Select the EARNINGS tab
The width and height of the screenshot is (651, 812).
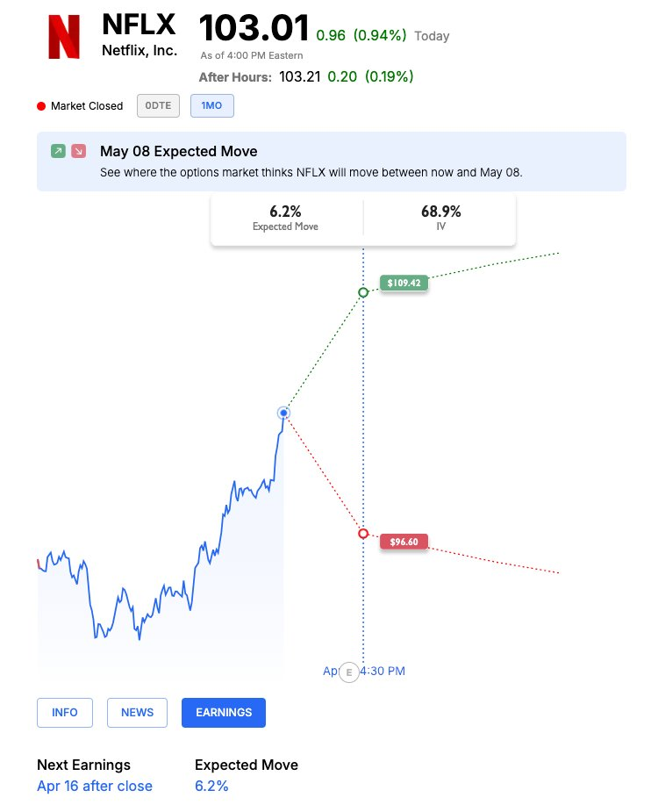tap(223, 713)
